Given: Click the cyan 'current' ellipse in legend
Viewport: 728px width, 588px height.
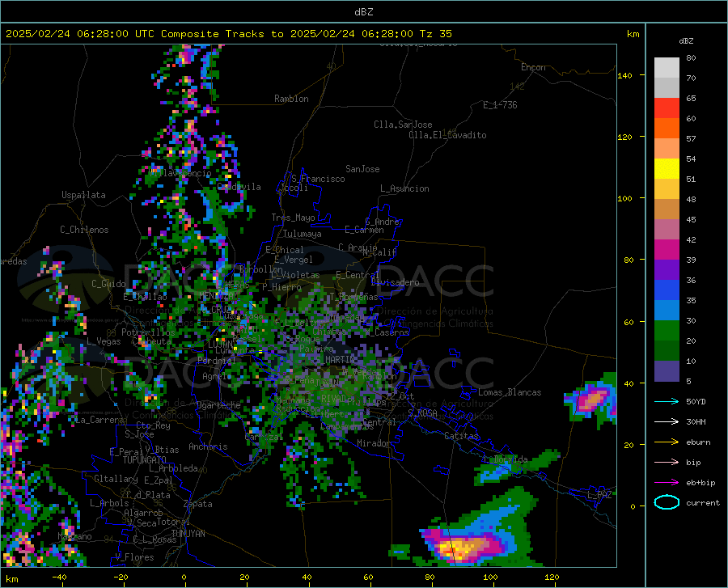Looking at the screenshot, I should coord(667,502).
